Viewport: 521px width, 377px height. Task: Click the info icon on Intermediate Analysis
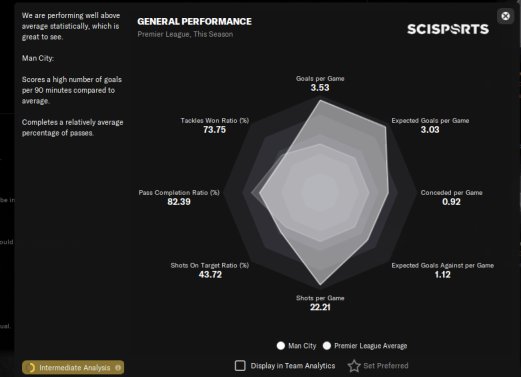point(118,368)
